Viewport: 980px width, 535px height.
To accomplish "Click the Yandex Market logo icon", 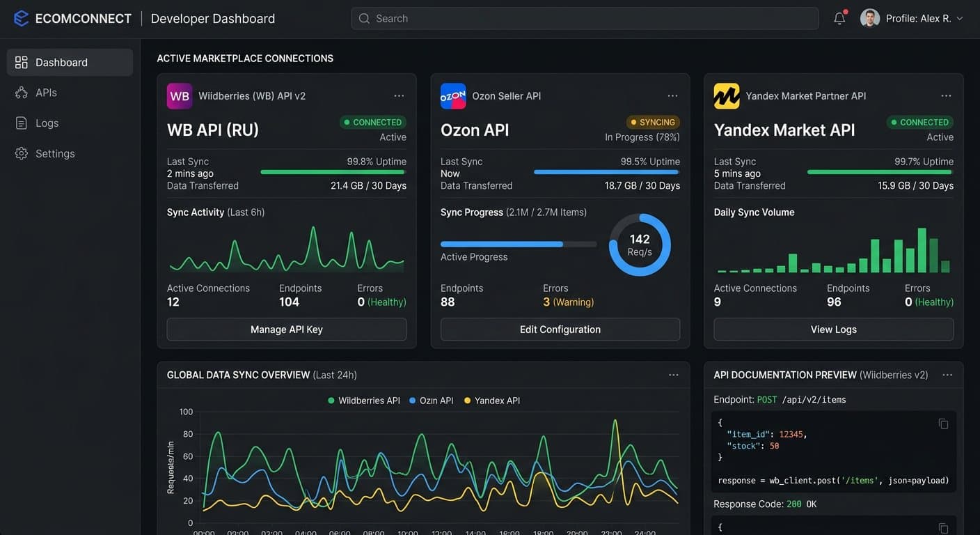I will pos(727,96).
